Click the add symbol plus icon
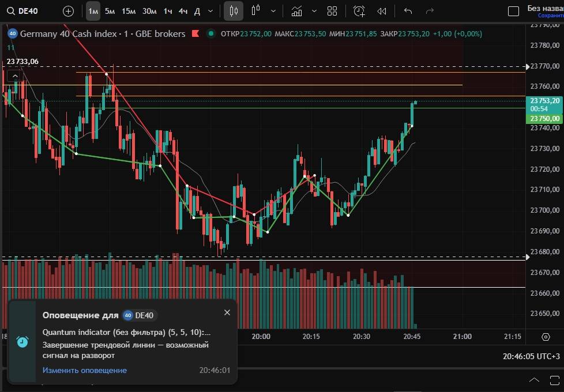 68,11
